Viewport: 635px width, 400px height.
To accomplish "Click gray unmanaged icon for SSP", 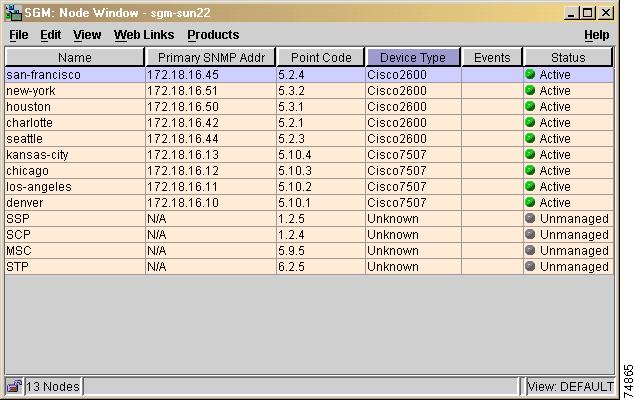I will coord(530,218).
